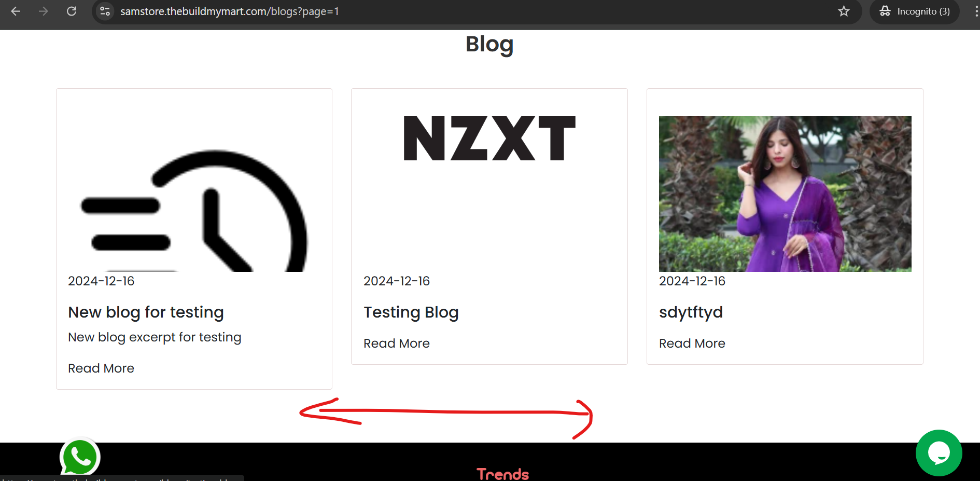Read More on New blog for testing

tap(101, 368)
